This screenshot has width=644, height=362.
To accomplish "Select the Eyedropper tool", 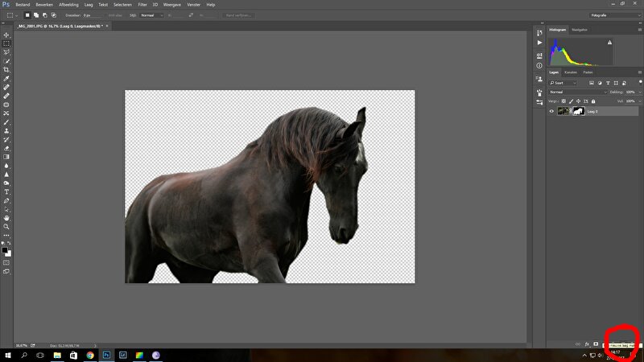I will [6, 78].
